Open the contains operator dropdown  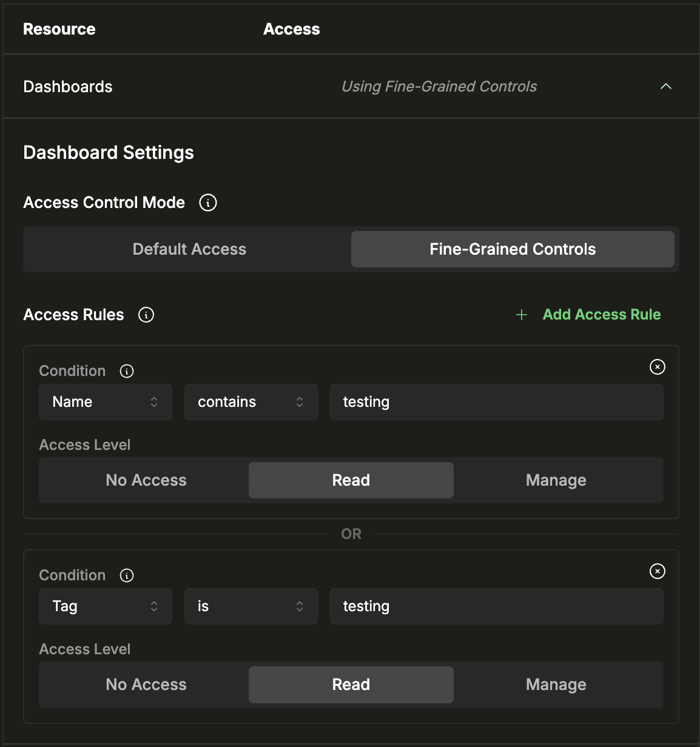click(x=251, y=401)
